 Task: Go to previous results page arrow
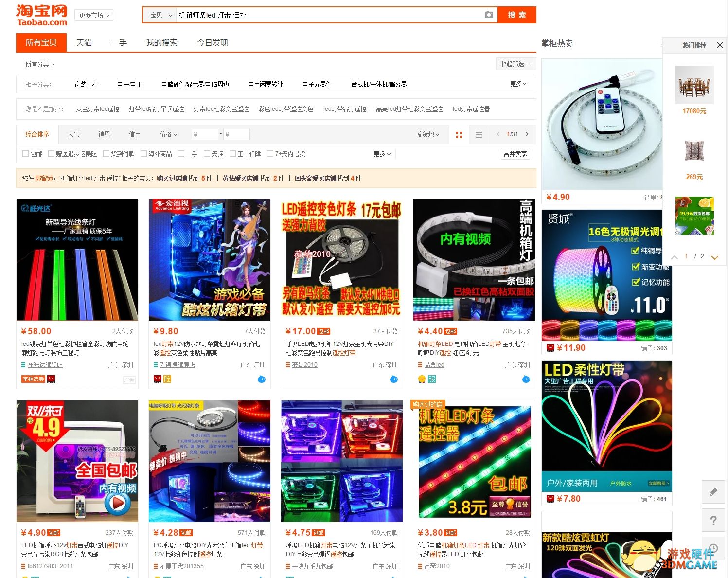click(498, 134)
